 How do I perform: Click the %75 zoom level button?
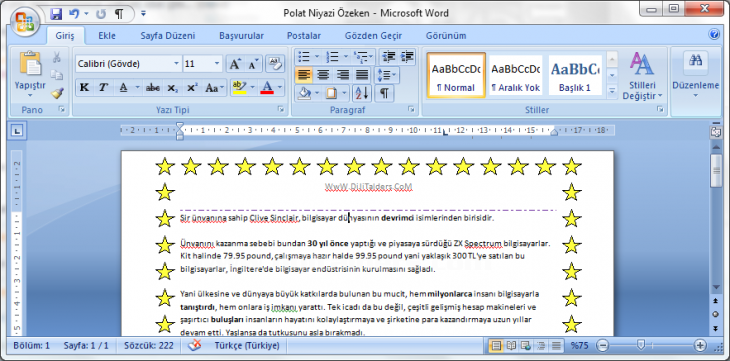click(x=580, y=346)
